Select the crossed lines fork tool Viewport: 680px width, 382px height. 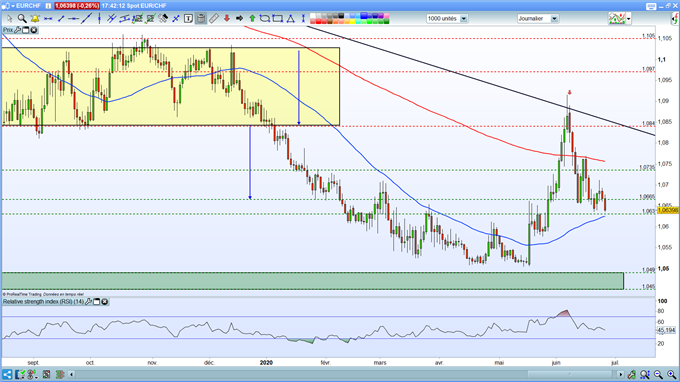(x=111, y=18)
